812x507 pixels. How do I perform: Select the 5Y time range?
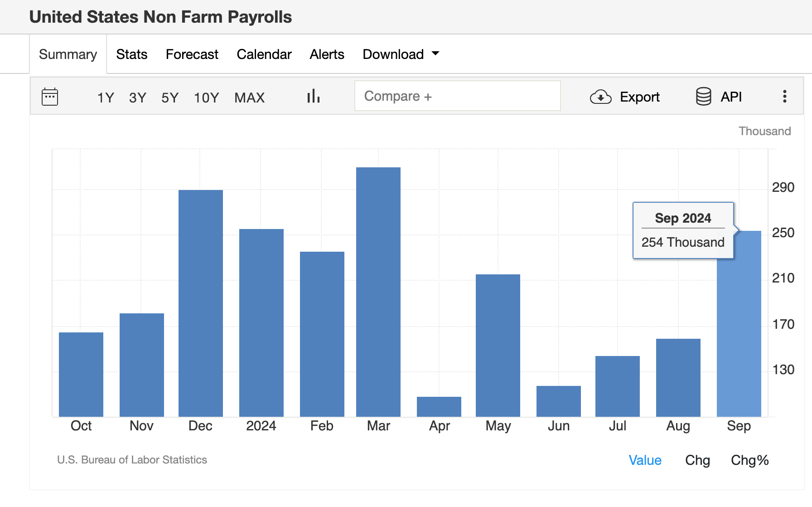tap(170, 97)
